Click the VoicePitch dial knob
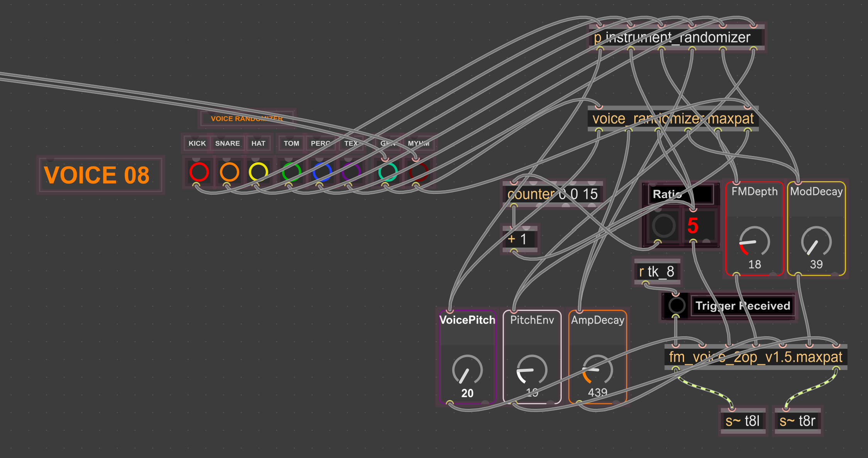The height and width of the screenshot is (458, 868). click(x=467, y=370)
